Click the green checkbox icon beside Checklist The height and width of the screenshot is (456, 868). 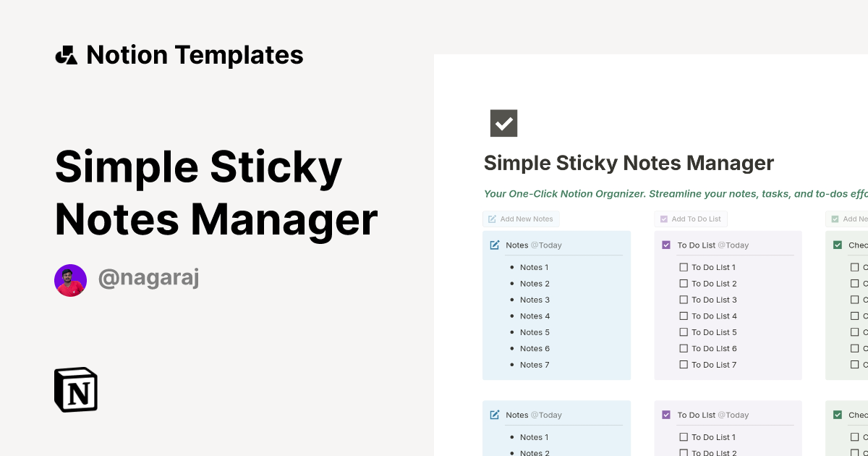tap(838, 245)
